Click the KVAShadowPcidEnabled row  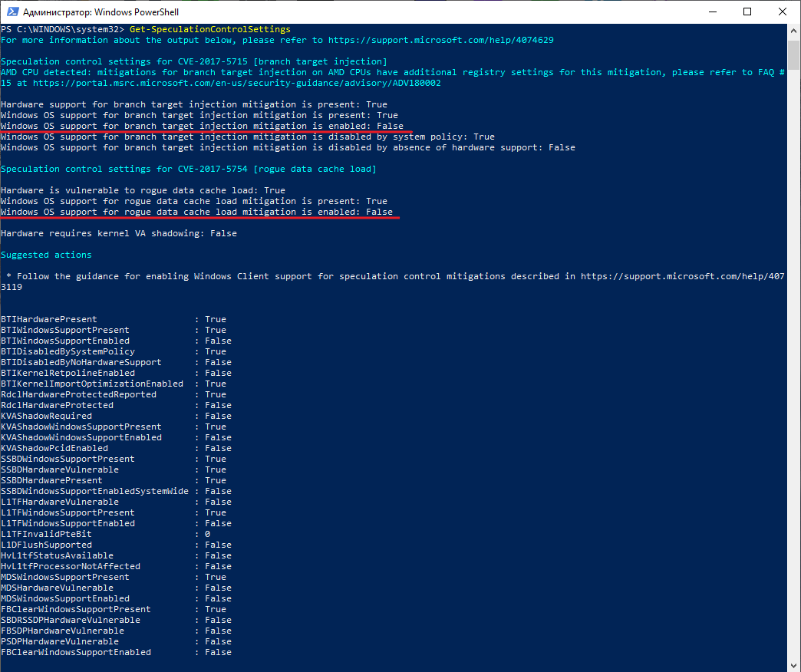click(116, 448)
